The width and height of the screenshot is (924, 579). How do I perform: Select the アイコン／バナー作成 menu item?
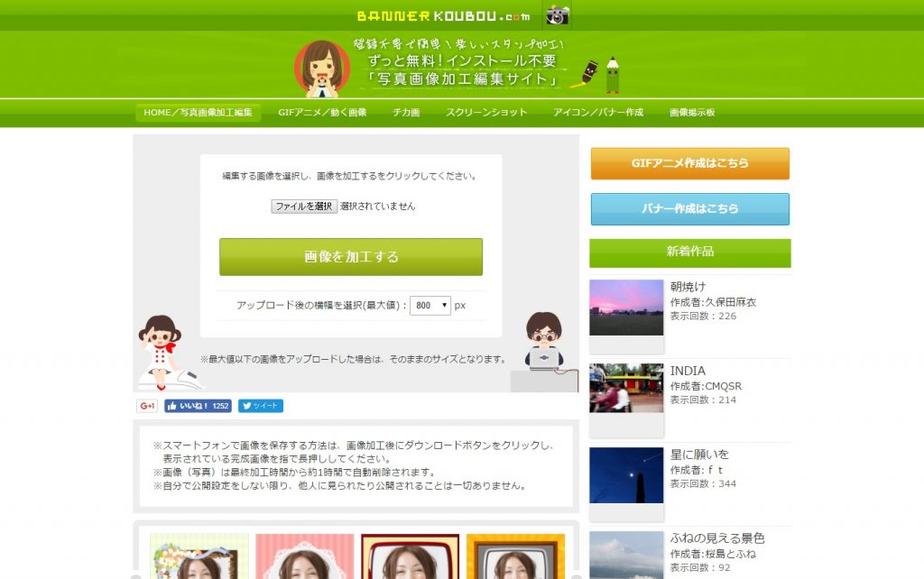(598, 113)
